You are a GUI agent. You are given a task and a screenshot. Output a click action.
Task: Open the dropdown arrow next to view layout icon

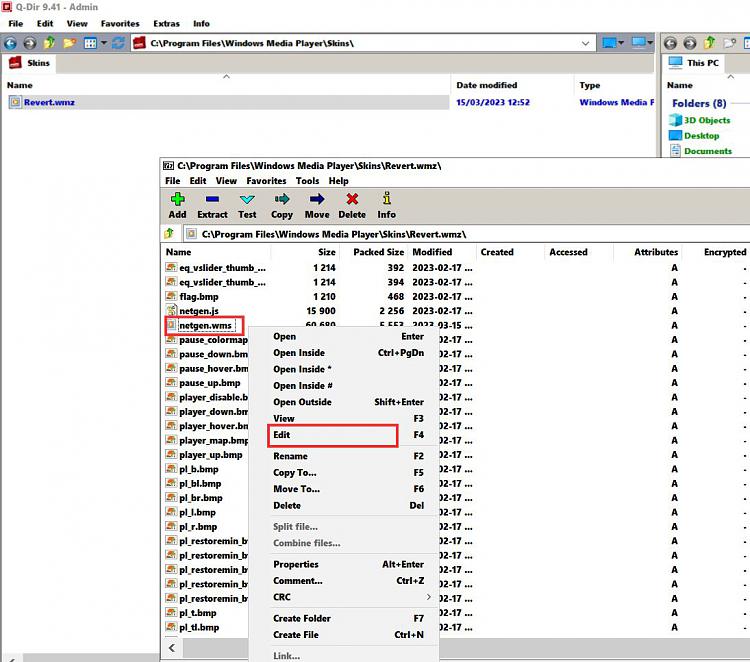point(104,44)
